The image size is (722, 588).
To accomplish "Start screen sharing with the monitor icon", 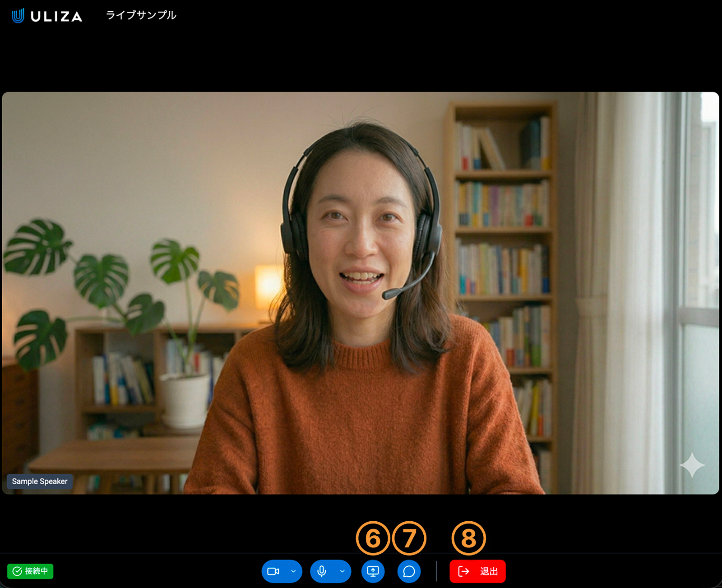I will pos(373,571).
